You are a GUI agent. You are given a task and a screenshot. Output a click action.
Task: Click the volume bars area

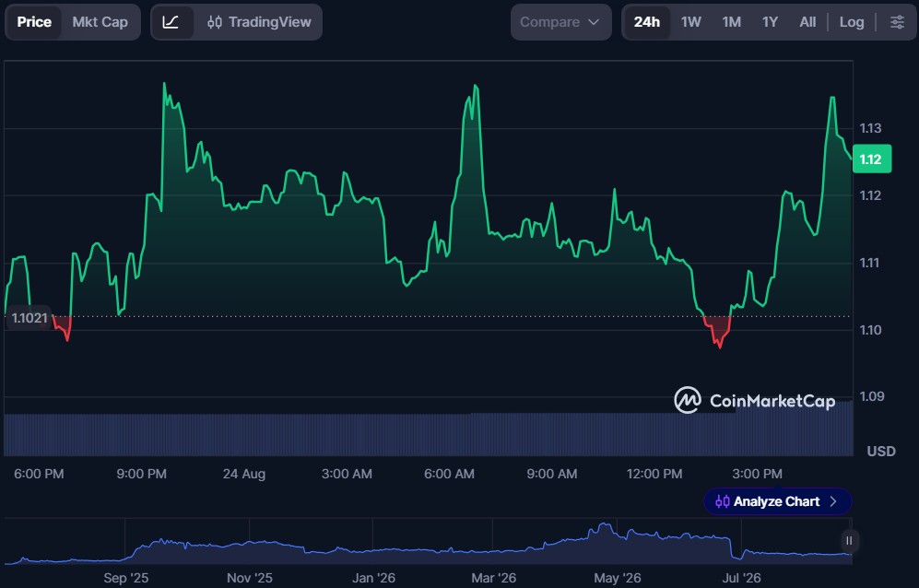tap(429, 434)
